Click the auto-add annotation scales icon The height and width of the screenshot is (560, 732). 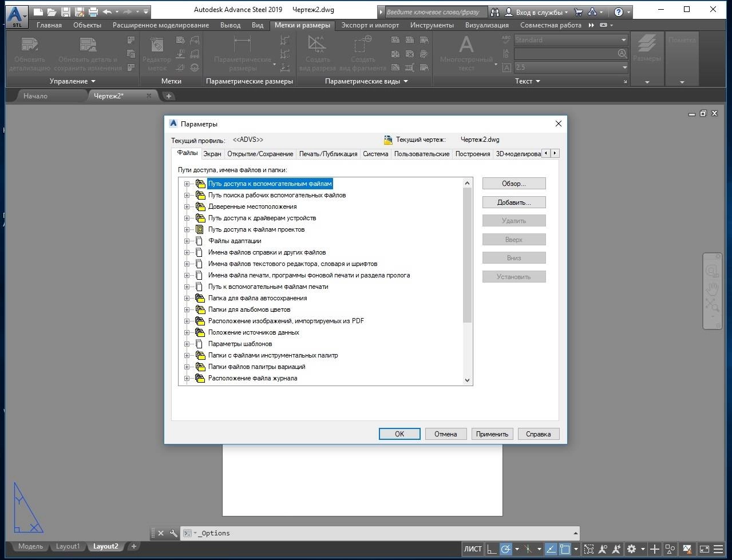coord(618,549)
